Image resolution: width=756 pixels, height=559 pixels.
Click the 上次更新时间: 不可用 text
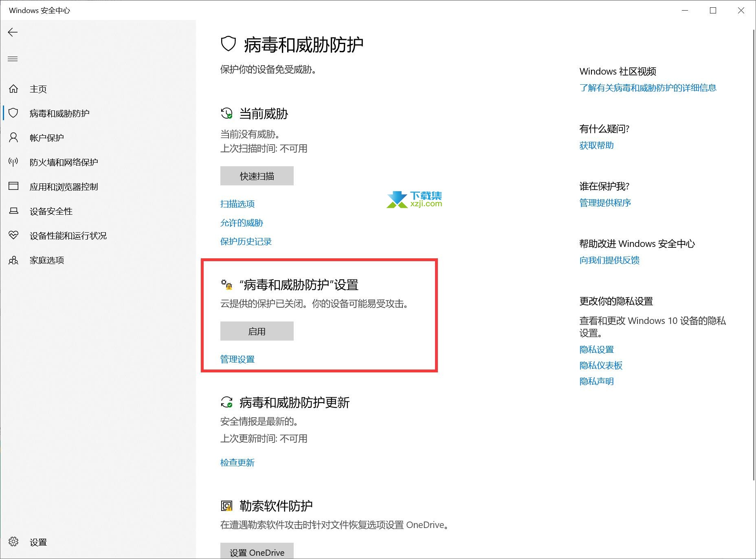point(264,438)
